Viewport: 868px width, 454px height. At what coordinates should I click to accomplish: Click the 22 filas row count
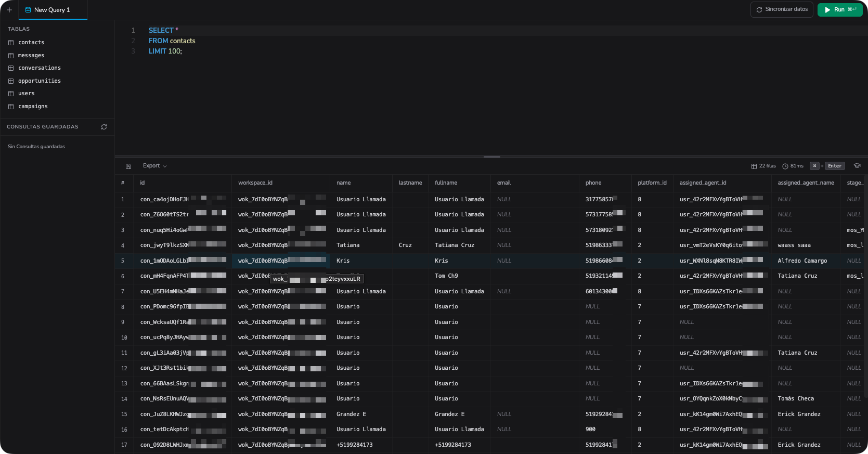pyautogui.click(x=763, y=166)
